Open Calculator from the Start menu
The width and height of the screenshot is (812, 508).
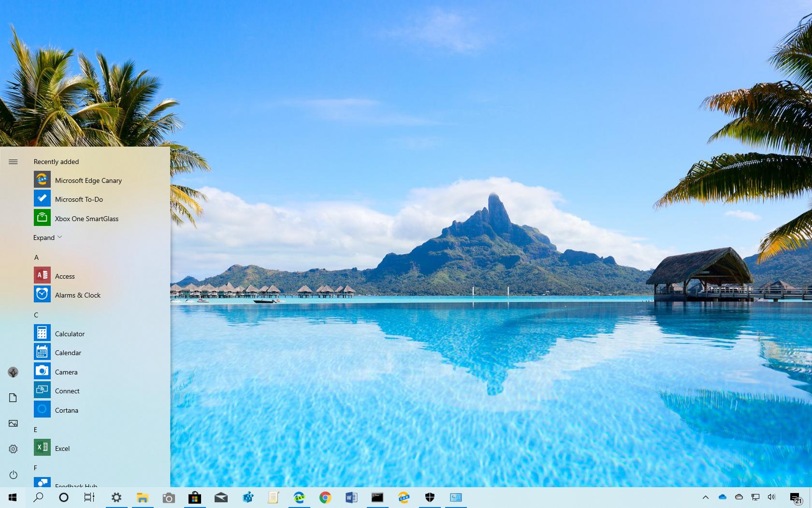pos(70,333)
